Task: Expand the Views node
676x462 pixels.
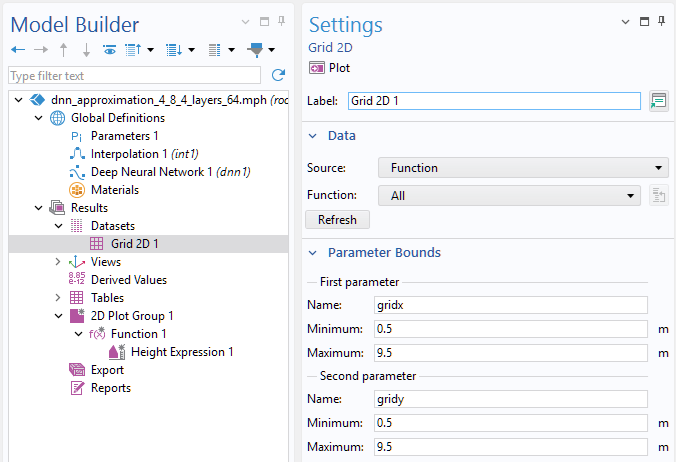Action: point(58,262)
